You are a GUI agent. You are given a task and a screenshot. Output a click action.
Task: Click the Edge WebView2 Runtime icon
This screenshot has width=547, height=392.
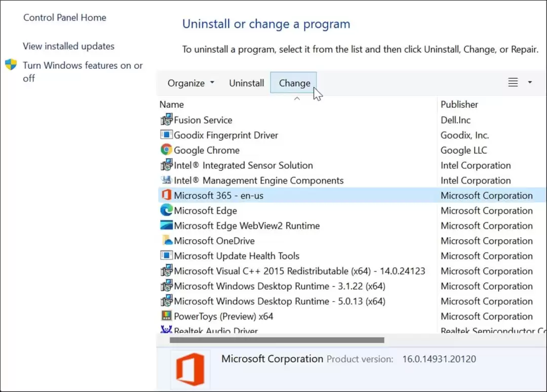click(x=167, y=225)
